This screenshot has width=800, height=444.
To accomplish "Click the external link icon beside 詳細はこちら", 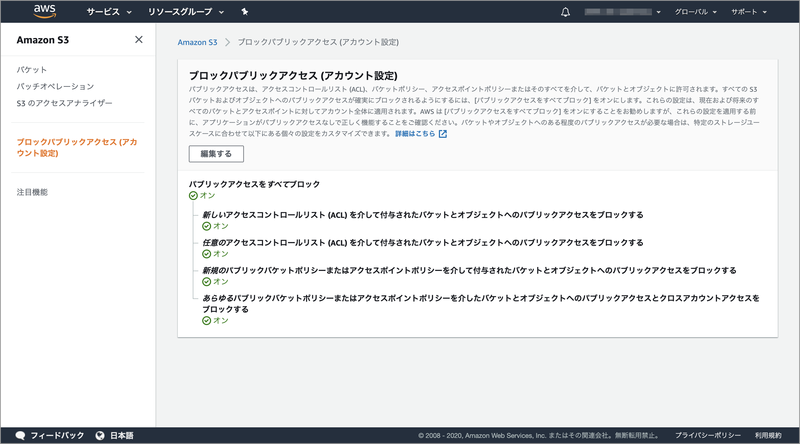I will 443,134.
